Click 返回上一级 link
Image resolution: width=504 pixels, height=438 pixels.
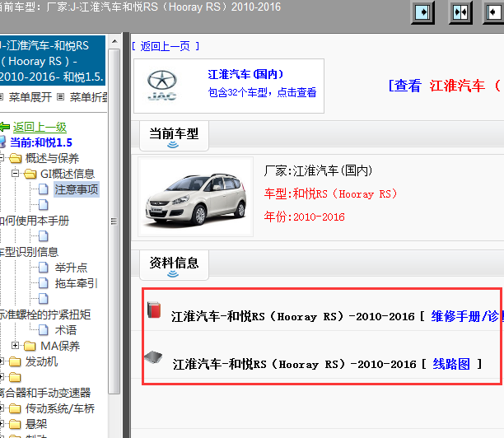pyautogui.click(x=40, y=127)
